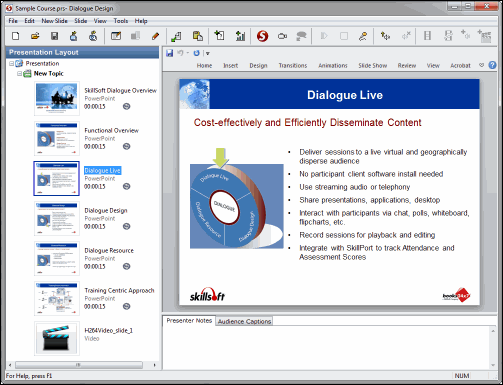Open the Undo history dropdown arrow
The width and height of the screenshot is (503, 385).
pyautogui.click(x=187, y=53)
